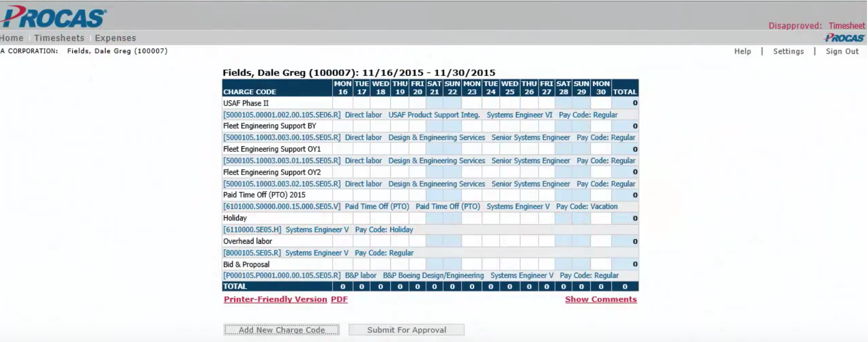Click code [P000105.P0001.000.00.105.SE05.R]
This screenshot has height=342, width=868.
[282, 276]
